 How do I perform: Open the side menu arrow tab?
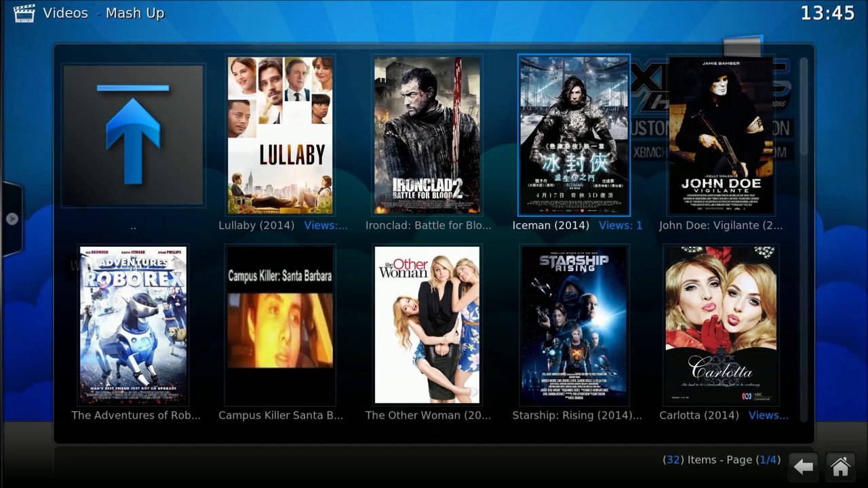pos(12,219)
